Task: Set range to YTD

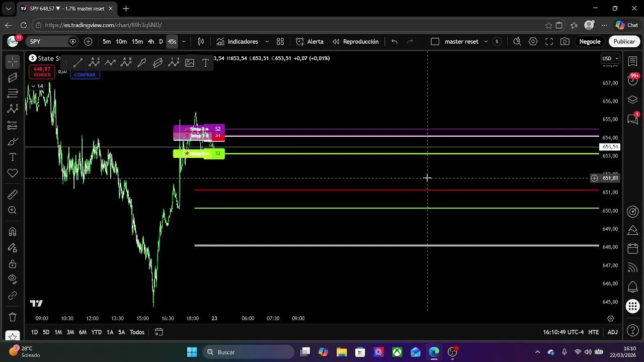Action: [x=96, y=332]
